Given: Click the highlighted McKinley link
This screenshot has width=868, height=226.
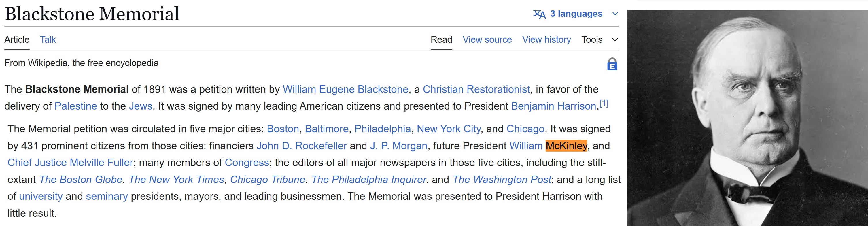Looking at the screenshot, I should click(566, 146).
